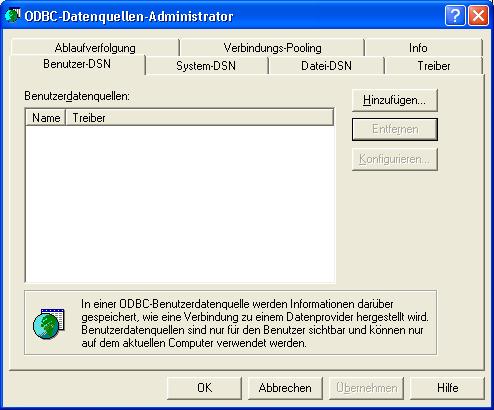This screenshot has width=494, height=410.
Task: Close the ODBC-Datenquellen-Administrator window
Action: coord(478,15)
